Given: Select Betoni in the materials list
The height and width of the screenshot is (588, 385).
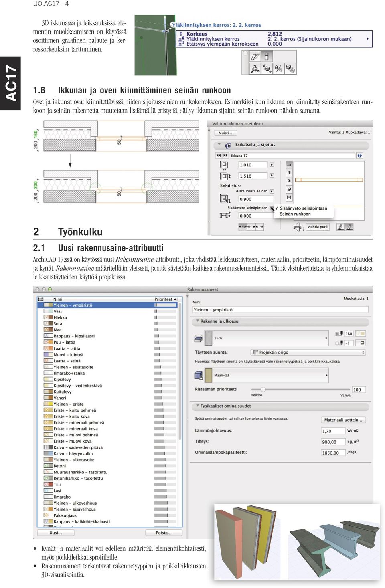Looking at the screenshot, I should [x=107, y=466].
